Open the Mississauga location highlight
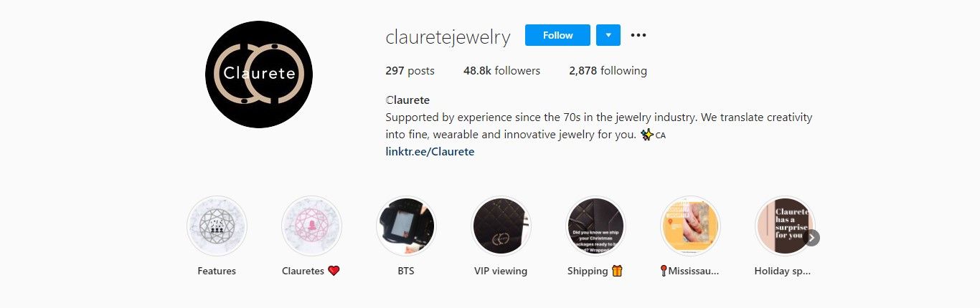The width and height of the screenshot is (980, 308). click(x=690, y=226)
